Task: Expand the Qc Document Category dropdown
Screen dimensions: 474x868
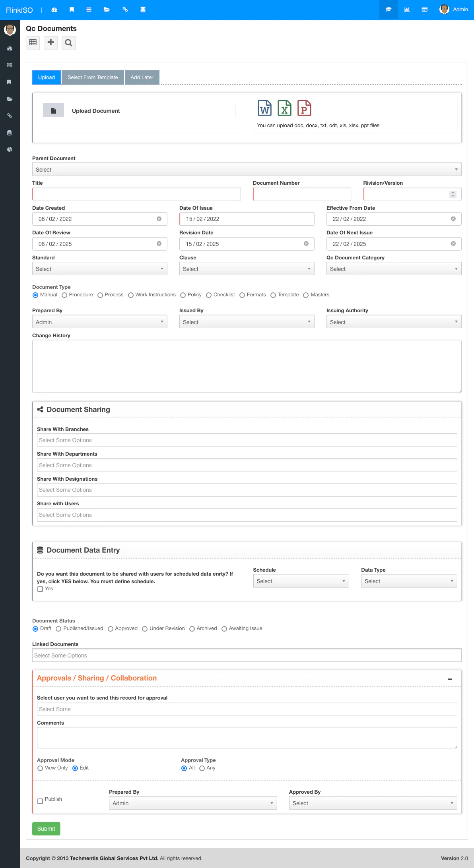Action: 394,269
